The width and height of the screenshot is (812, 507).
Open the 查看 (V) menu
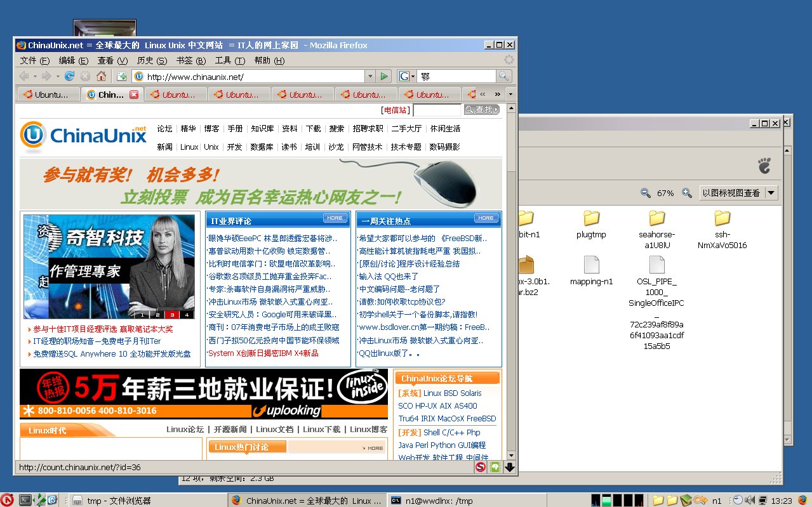coord(112,61)
